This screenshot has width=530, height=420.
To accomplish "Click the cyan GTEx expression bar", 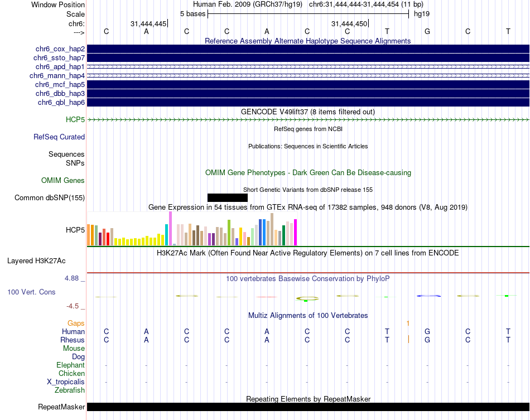I will (166, 234).
